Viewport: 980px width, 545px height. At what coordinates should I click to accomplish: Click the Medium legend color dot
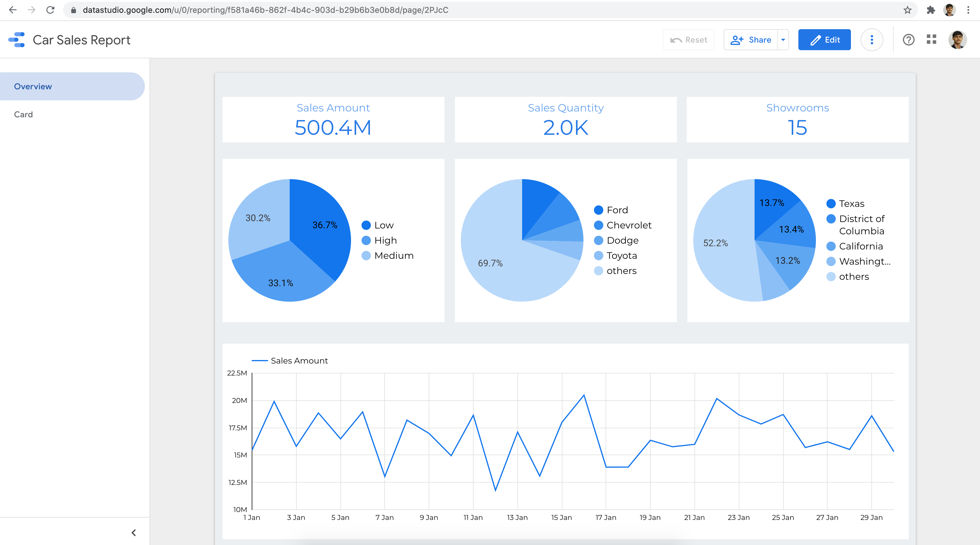(x=366, y=256)
